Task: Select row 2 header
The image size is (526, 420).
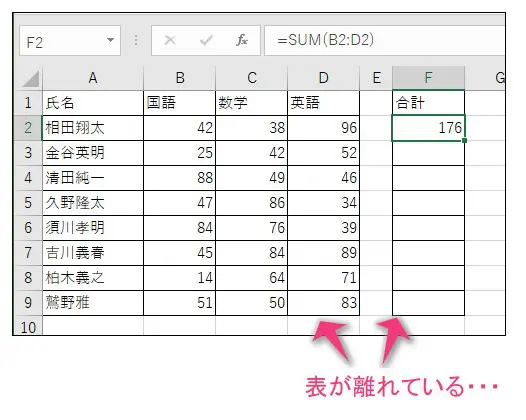Action: 28,128
